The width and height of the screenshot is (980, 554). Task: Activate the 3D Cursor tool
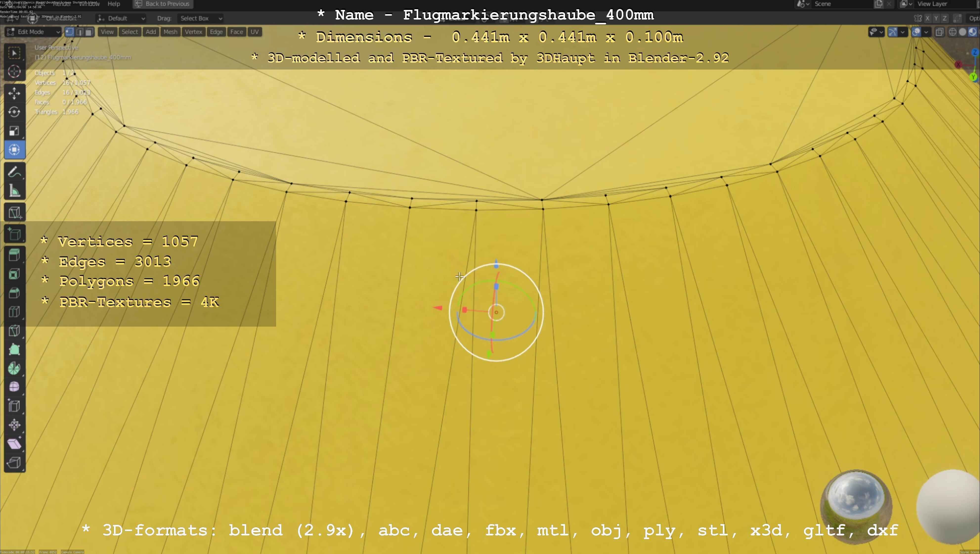14,72
